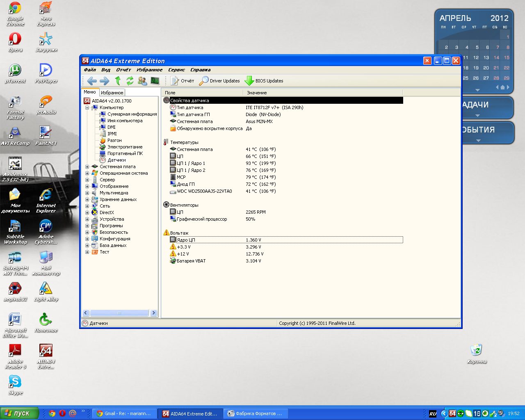The height and width of the screenshot is (420, 525).
Task: Expand the Сеть tree node
Action: pos(87,206)
